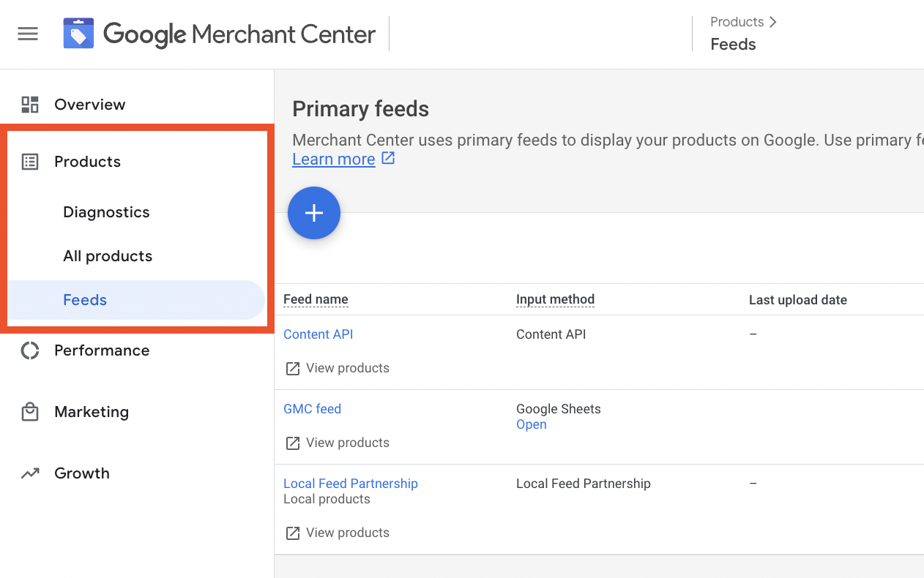This screenshot has height=578, width=924.
Task: Click the Overview dashboard icon
Action: 30,105
